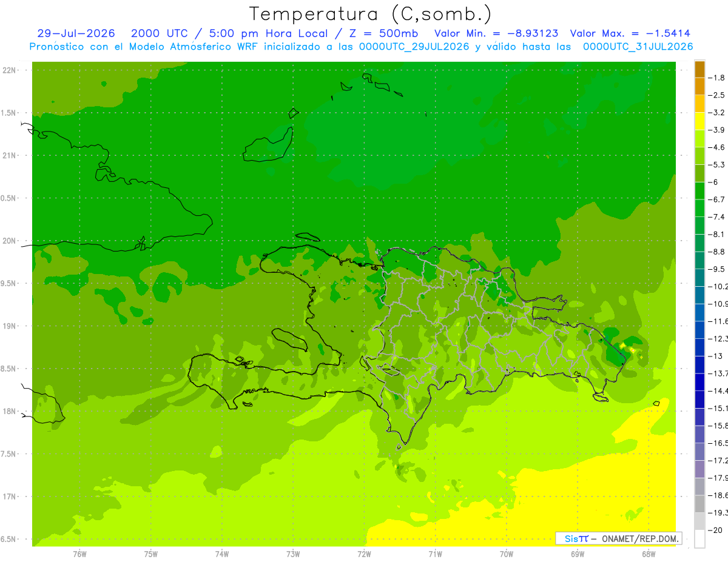Click the "75W" longitude axis label

point(151,554)
